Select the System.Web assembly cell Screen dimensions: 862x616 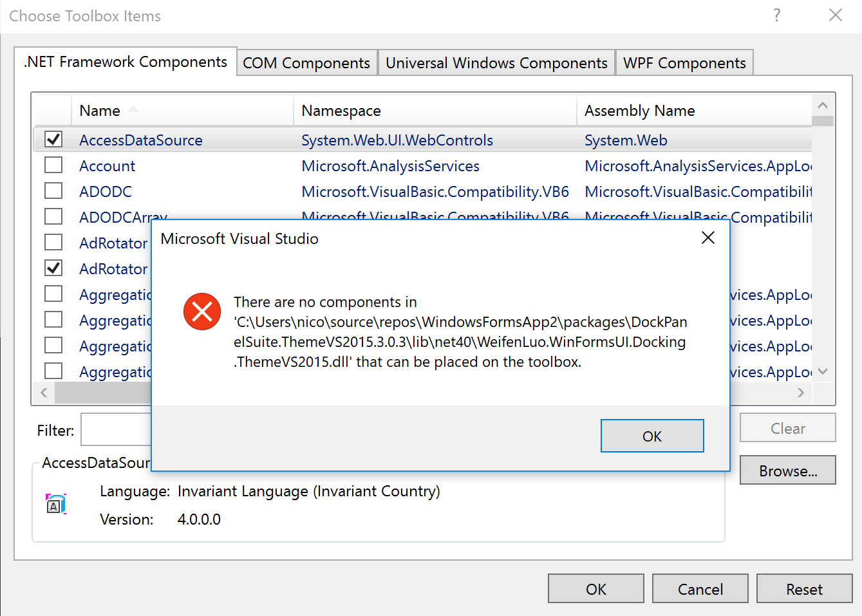click(626, 140)
